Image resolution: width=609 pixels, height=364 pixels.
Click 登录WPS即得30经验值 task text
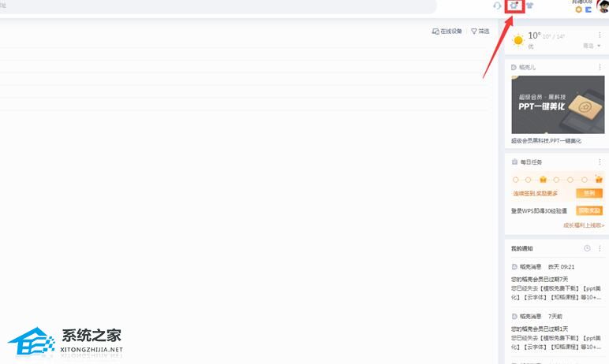coord(539,210)
